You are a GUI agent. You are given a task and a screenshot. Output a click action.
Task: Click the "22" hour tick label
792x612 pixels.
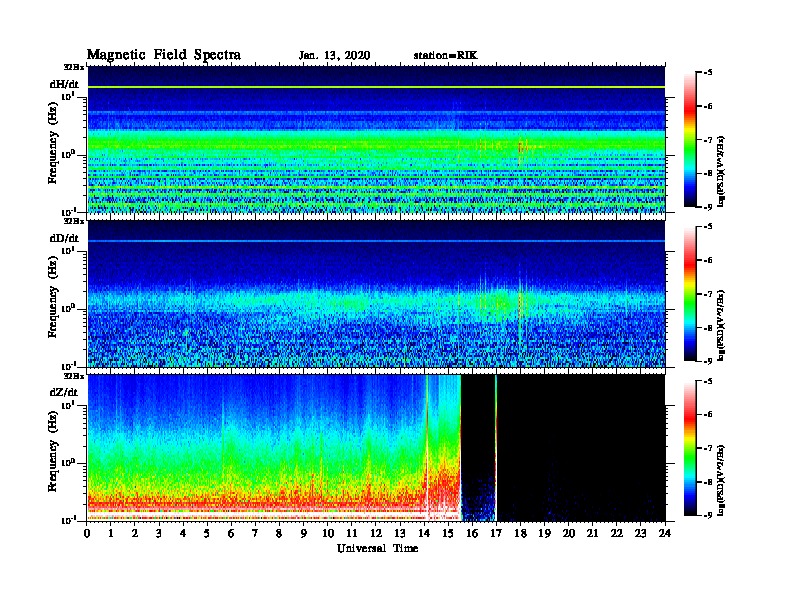coord(616,533)
